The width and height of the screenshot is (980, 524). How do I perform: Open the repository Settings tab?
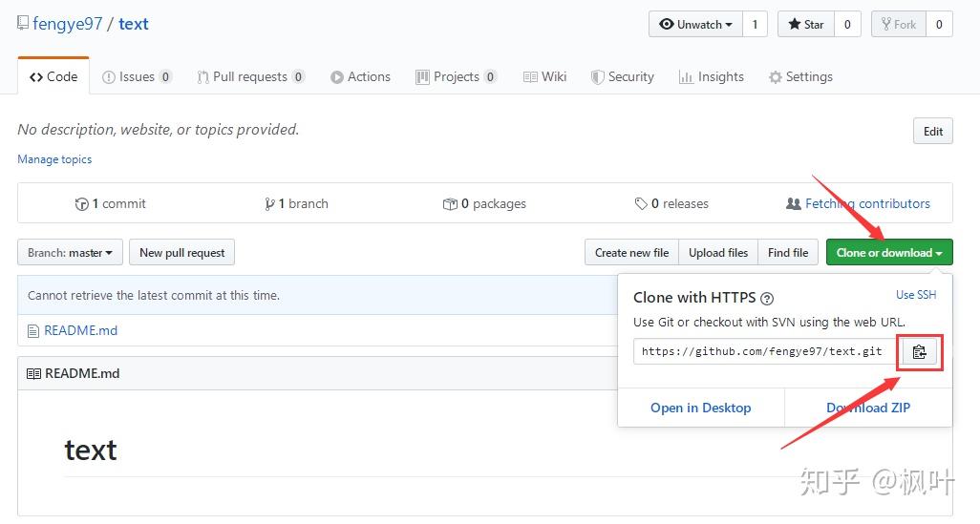pos(800,77)
